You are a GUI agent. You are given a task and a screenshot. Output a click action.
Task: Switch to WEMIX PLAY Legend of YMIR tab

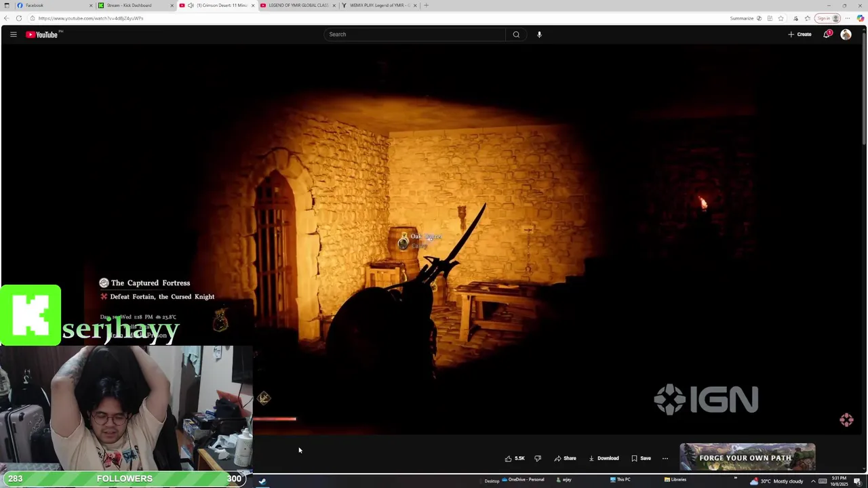[x=380, y=5]
